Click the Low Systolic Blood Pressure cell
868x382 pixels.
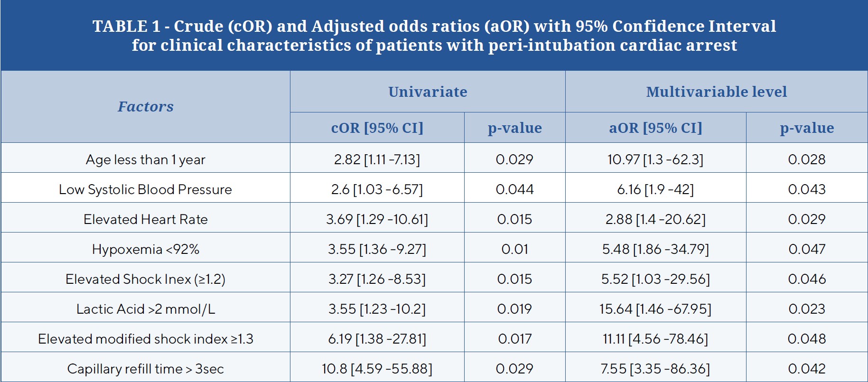click(146, 189)
